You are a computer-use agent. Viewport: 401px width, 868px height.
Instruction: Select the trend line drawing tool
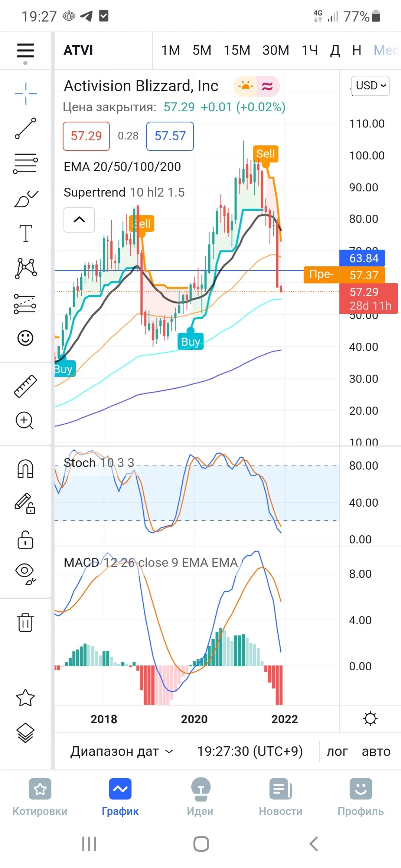[26, 128]
